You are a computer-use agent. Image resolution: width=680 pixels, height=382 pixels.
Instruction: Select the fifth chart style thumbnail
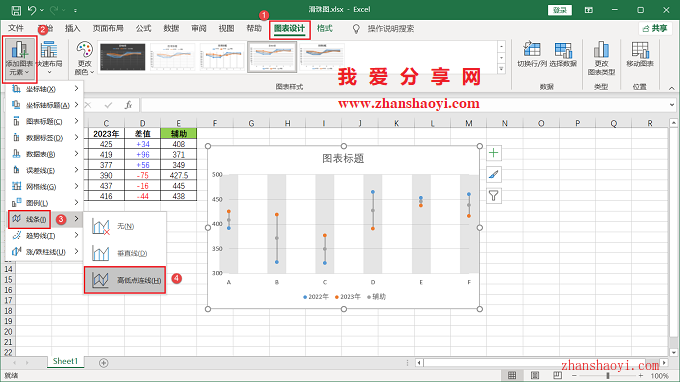321,57
